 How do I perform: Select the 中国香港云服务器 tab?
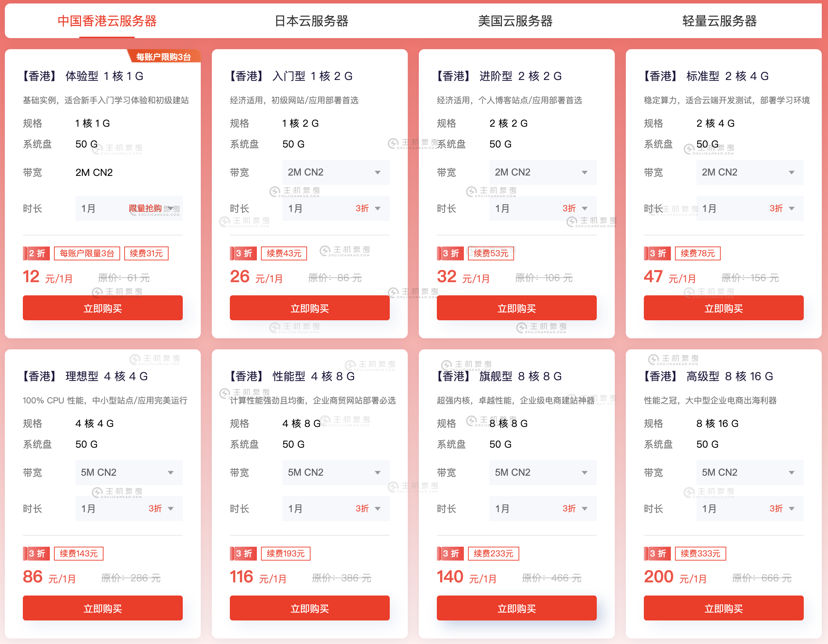(x=107, y=21)
